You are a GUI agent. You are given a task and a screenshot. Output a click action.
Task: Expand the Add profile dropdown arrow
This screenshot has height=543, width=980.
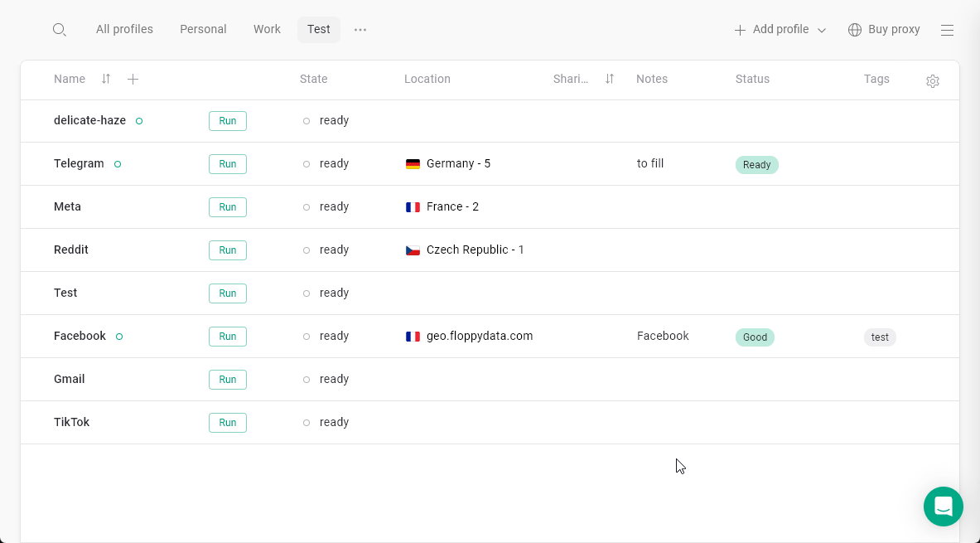[x=821, y=29]
